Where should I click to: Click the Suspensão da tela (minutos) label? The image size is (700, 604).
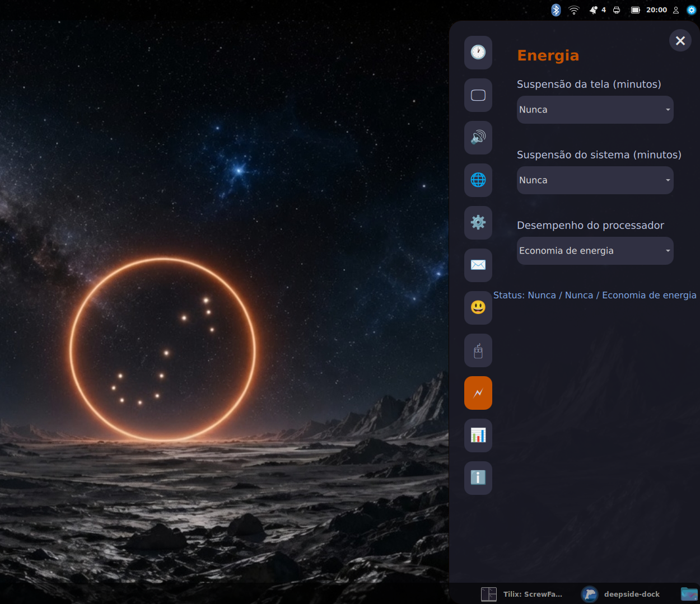tap(589, 84)
